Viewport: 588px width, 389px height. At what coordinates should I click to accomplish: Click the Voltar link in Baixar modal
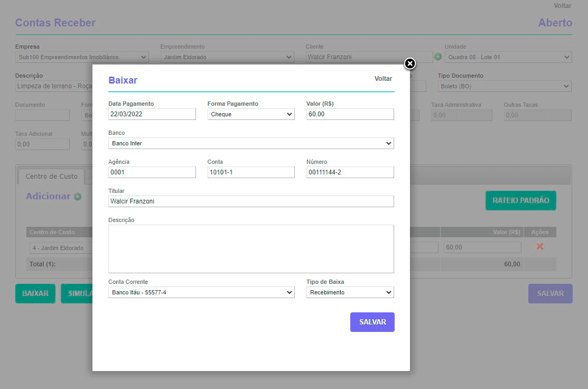(383, 79)
